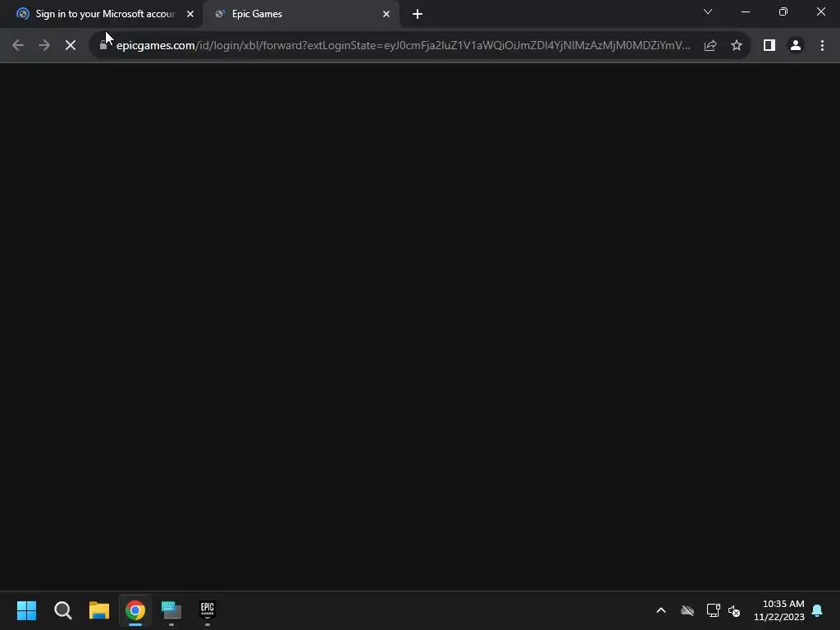Screen dimensions: 840x630
Task: Stop loading the Epic Games page
Action: pyautogui.click(x=71, y=46)
